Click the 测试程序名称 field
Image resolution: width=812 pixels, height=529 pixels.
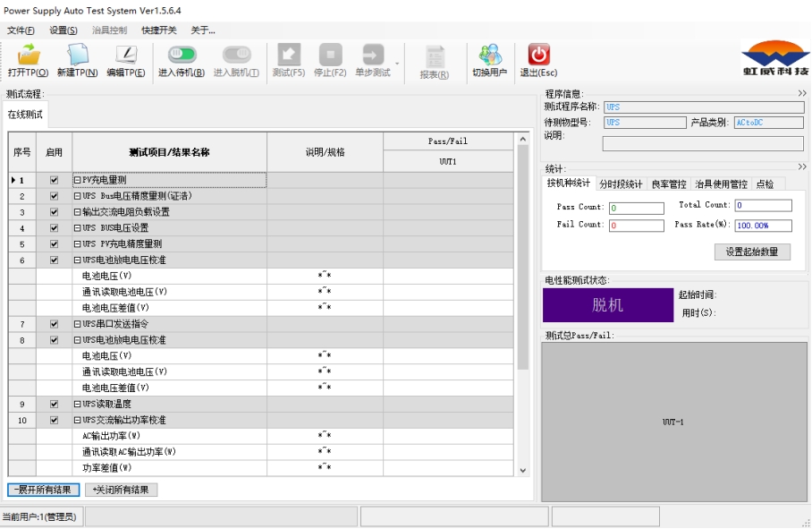tap(704, 107)
